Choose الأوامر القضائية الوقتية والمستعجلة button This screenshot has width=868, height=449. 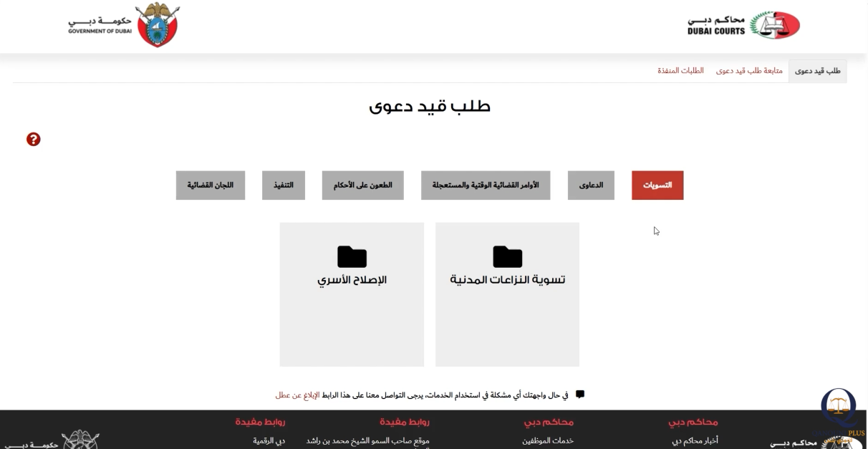tap(485, 185)
